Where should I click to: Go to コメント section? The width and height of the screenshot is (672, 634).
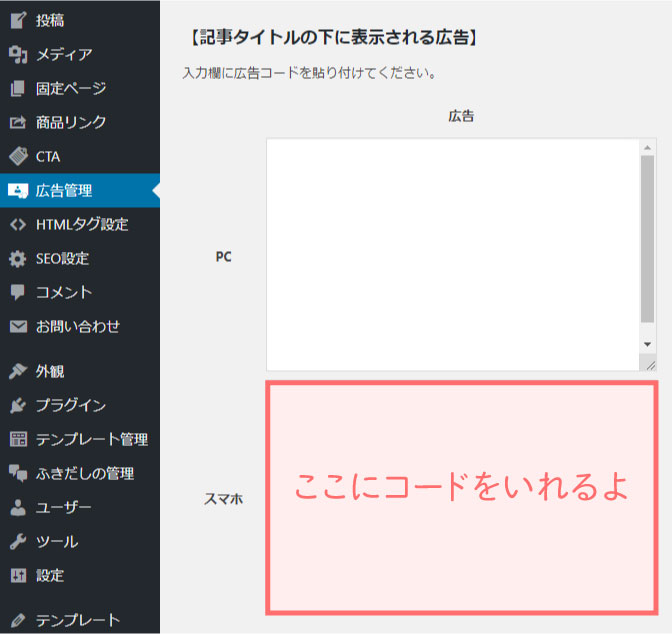[80, 292]
